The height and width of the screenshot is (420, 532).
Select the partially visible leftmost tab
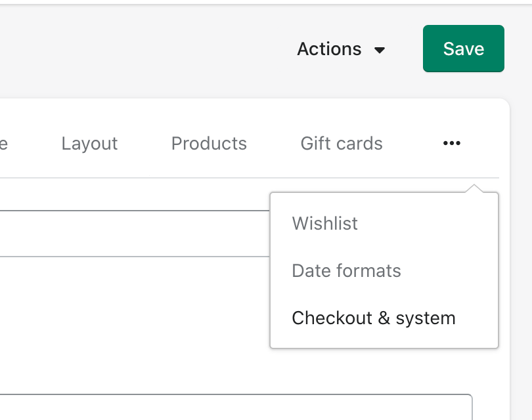[3, 143]
